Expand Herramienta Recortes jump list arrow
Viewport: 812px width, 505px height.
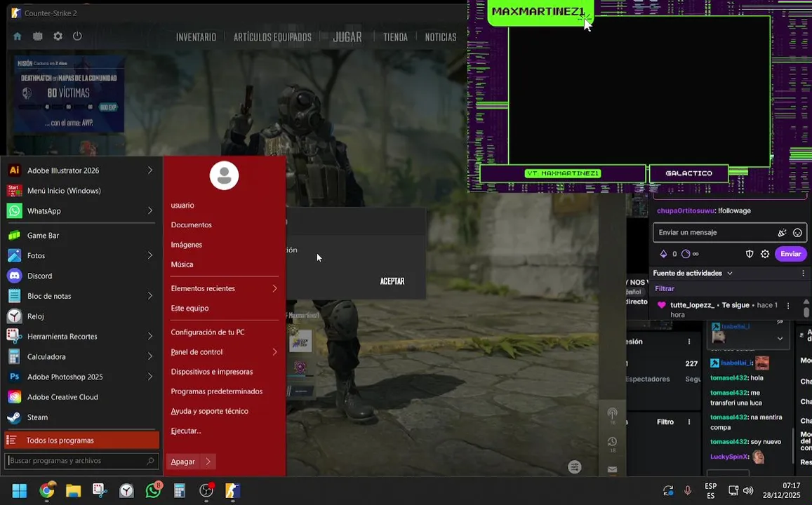(149, 337)
